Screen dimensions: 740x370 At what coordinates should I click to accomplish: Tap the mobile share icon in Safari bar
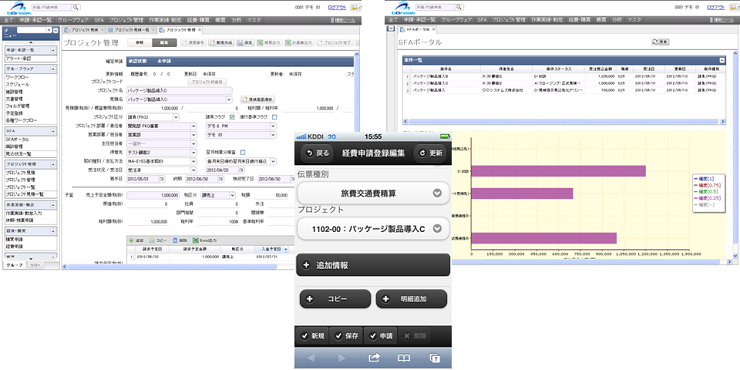pos(374,358)
